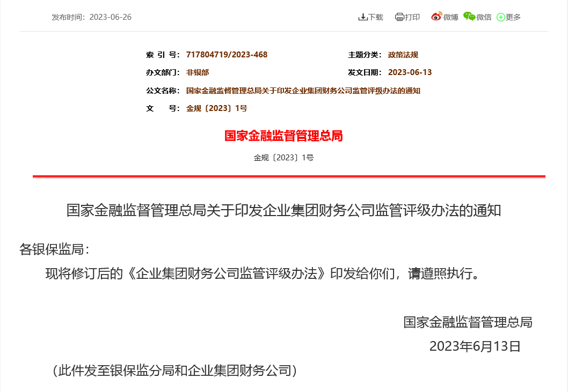
Task: Click the large notice title heading
Action: 283,210
